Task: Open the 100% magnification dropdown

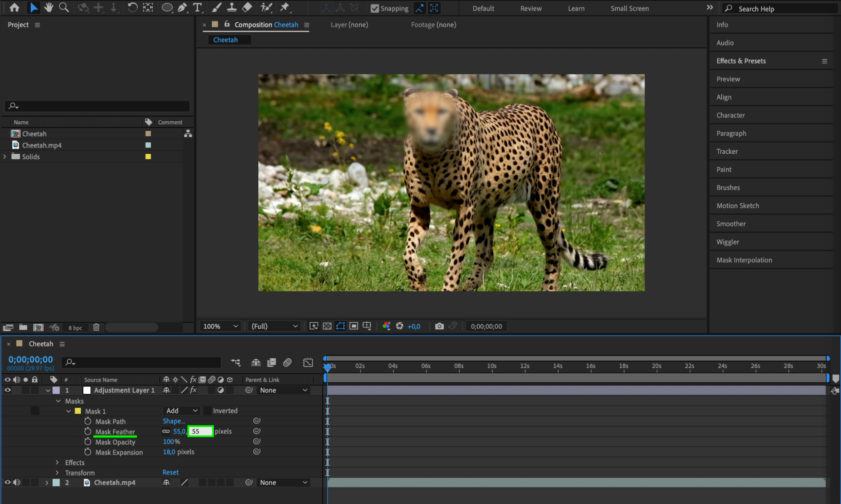Action: pyautogui.click(x=220, y=326)
